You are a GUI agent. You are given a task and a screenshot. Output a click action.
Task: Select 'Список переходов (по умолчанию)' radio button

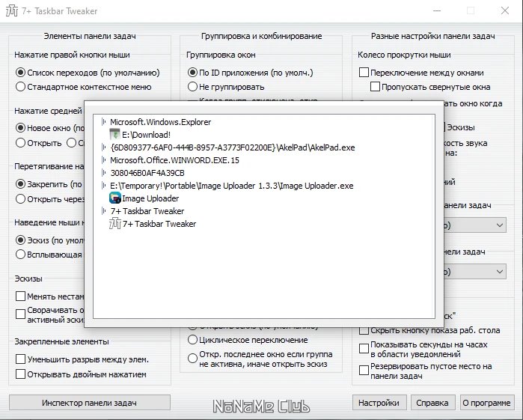pos(21,73)
